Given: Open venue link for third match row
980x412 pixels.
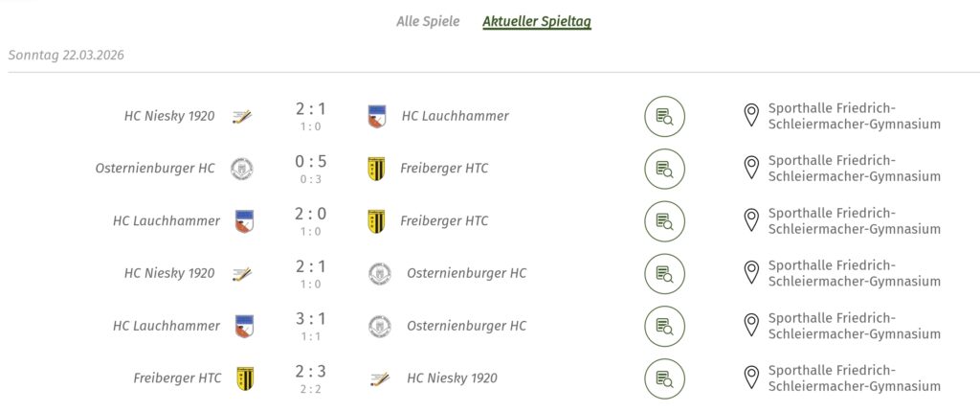Looking at the screenshot, I should [x=854, y=221].
